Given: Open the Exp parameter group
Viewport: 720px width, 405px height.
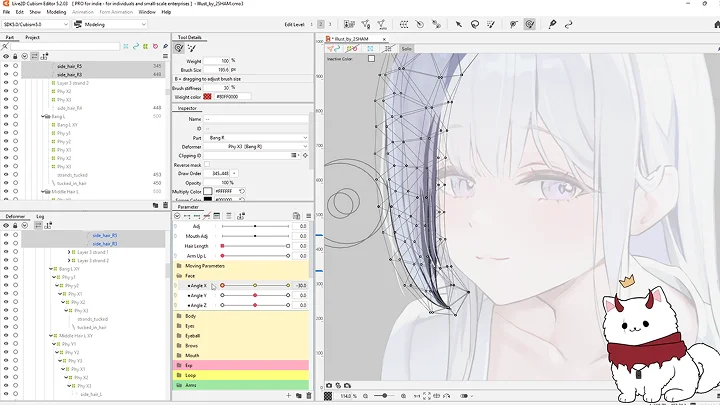Looking at the screenshot, I should coord(241,366).
